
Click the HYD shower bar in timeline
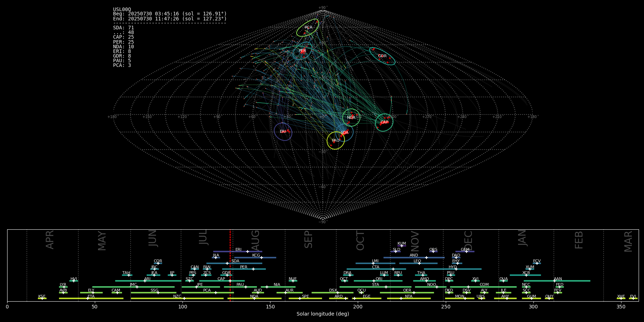(453, 269)
